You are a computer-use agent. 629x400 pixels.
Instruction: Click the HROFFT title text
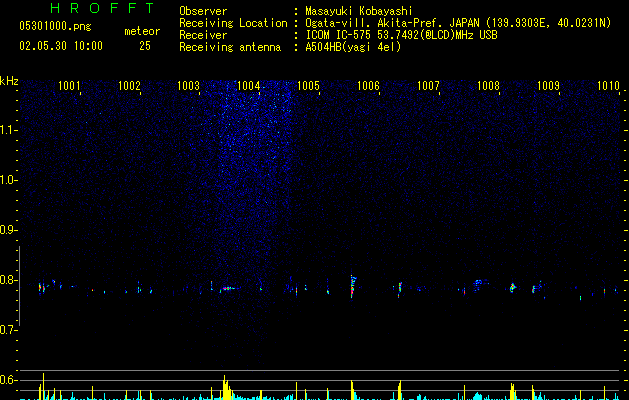point(103,8)
